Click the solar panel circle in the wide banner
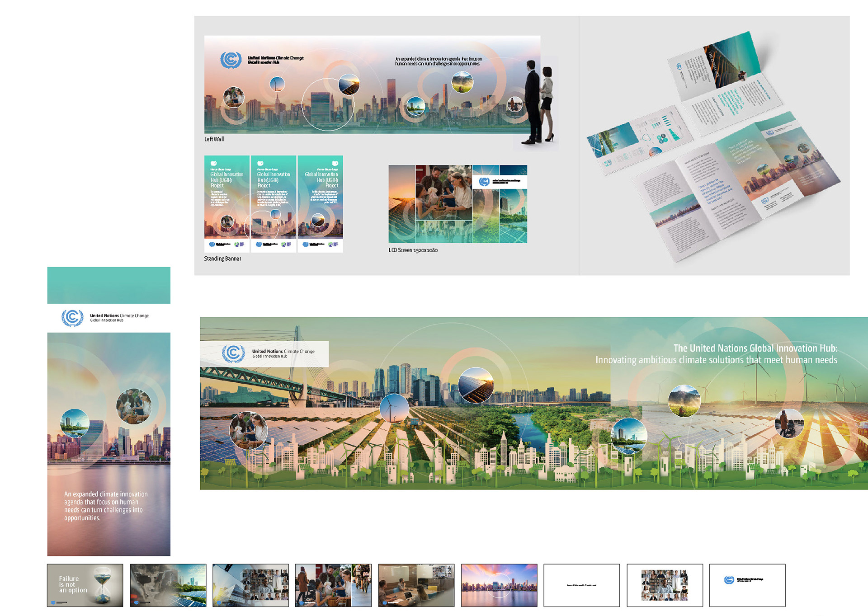 (476, 385)
